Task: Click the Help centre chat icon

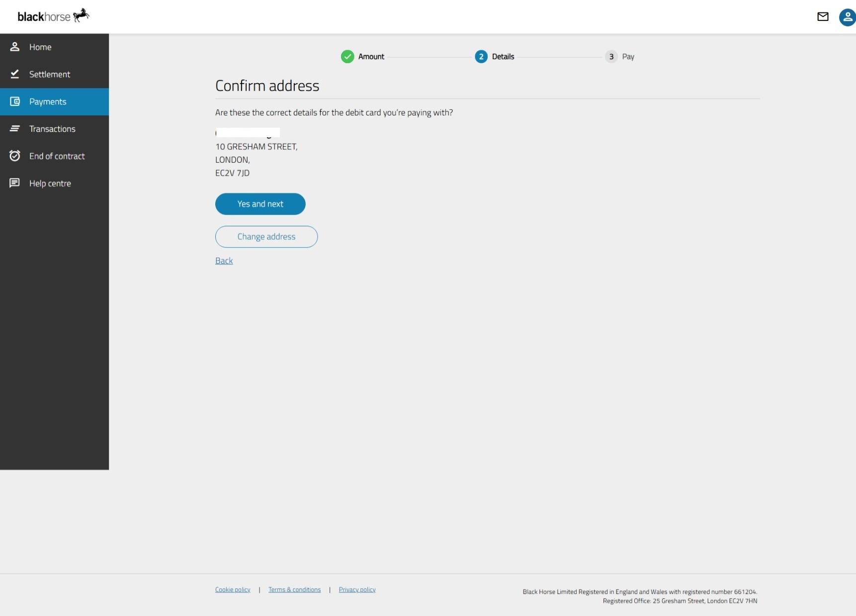Action: point(15,183)
